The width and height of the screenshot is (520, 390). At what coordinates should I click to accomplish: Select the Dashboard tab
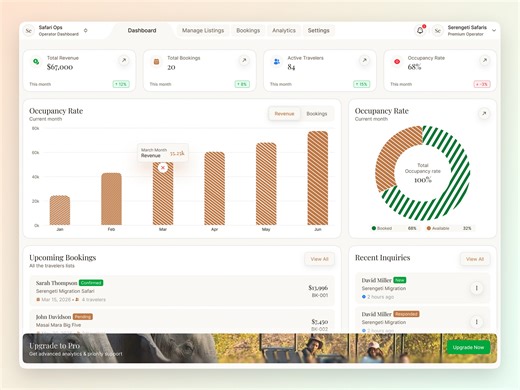142,30
